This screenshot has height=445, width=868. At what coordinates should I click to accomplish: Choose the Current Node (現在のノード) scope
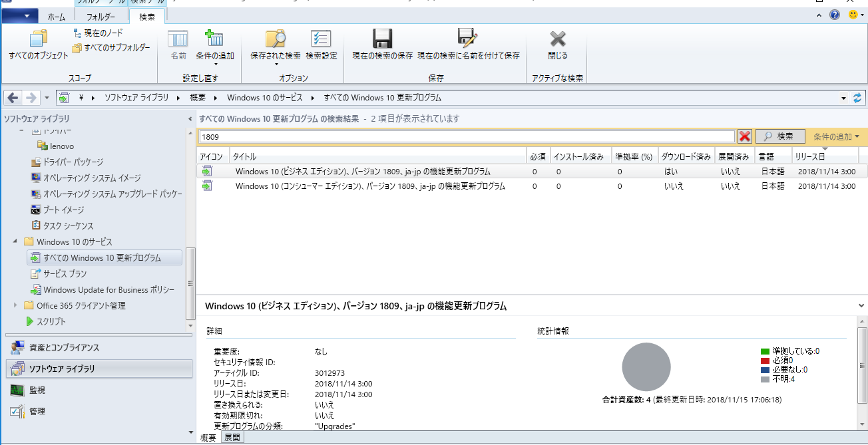98,33
